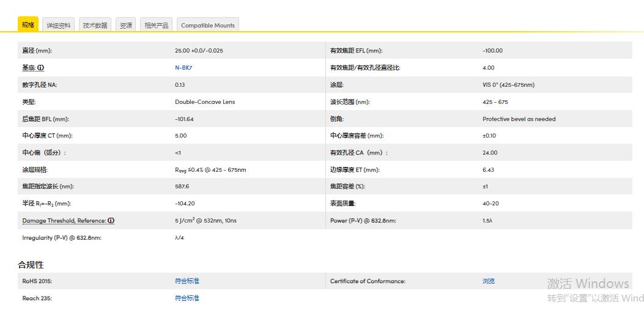Select the 规格 tab
644x321 pixels.
(28, 25)
